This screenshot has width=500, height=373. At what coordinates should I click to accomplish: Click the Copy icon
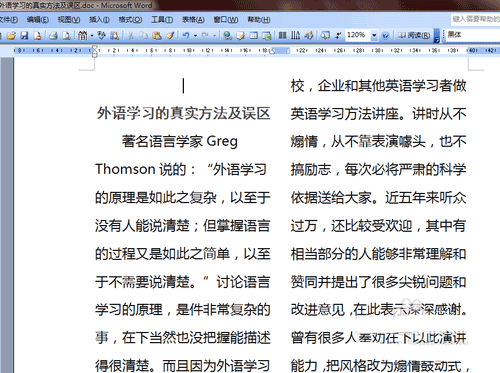pos(144,35)
